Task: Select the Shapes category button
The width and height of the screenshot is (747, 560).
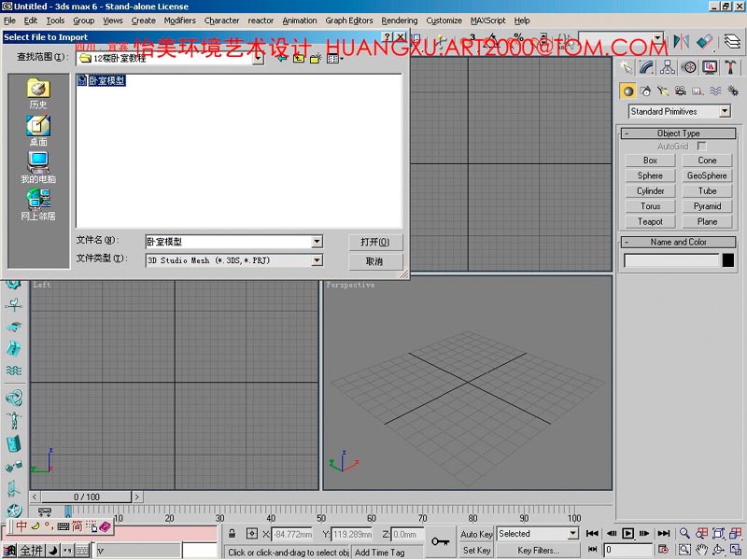Action: (x=645, y=91)
